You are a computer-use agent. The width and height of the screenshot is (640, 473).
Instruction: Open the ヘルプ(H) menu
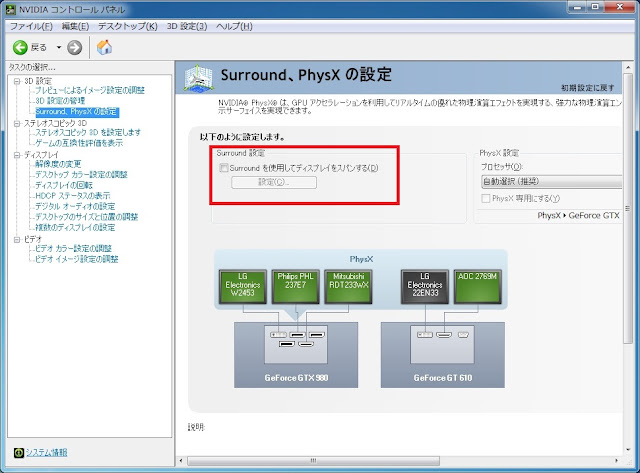click(234, 26)
